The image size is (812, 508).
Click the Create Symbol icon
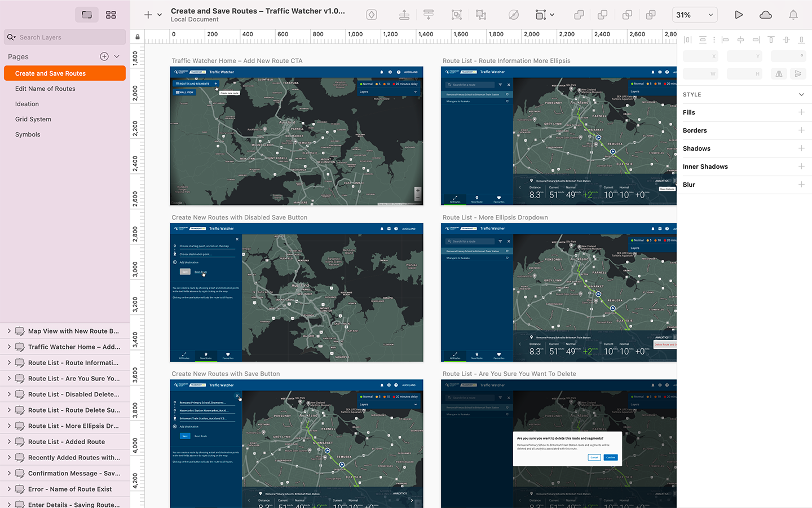pos(372,15)
